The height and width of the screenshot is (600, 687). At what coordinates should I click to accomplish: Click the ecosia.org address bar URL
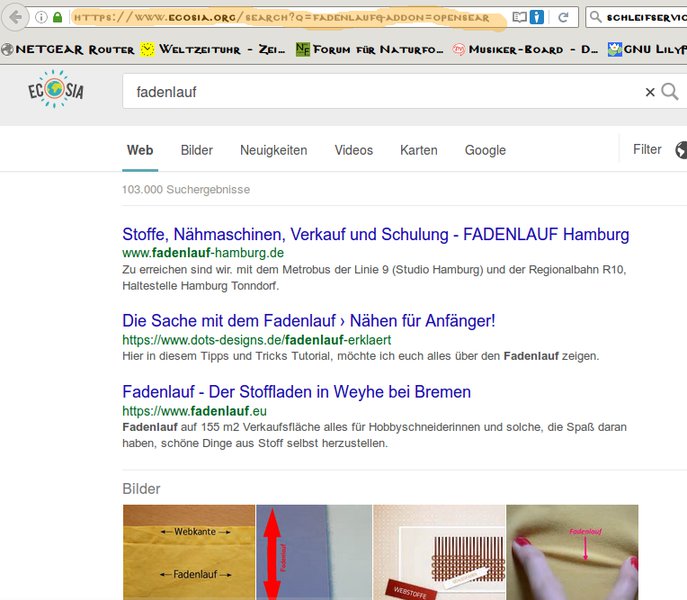pos(281,18)
